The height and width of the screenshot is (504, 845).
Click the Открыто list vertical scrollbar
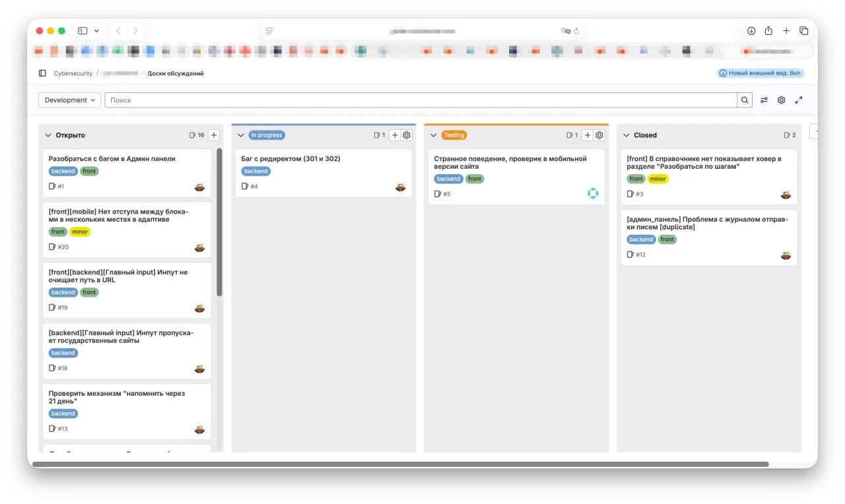point(219,222)
